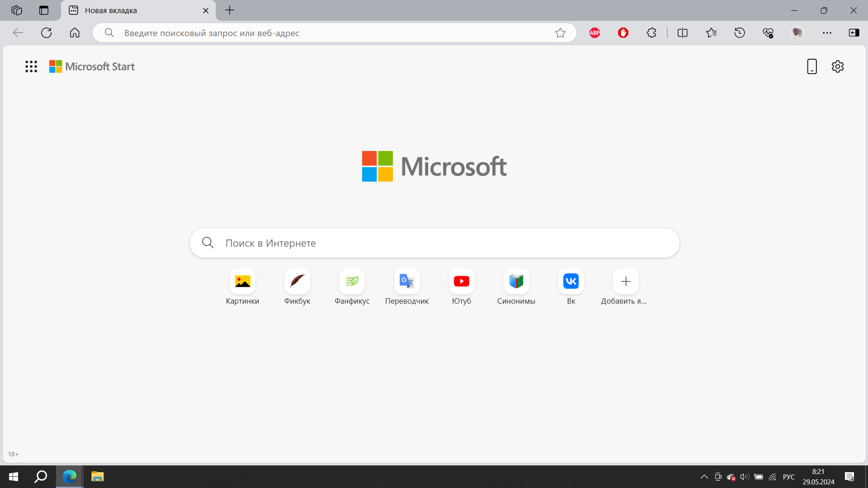This screenshot has height=488, width=868.
Task: Open the clock and date 29.05.2024
Action: (818, 477)
